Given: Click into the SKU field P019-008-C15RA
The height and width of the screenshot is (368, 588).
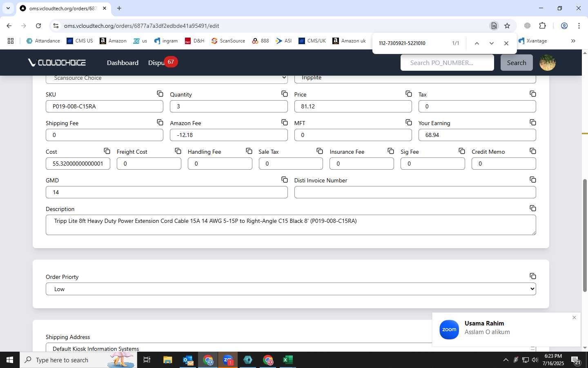Looking at the screenshot, I should tap(105, 106).
